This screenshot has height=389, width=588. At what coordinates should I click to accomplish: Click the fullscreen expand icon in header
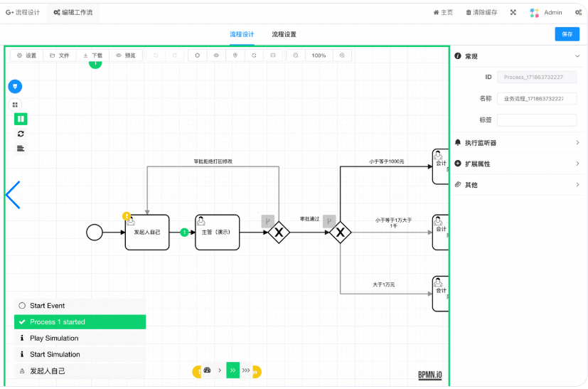click(x=513, y=12)
